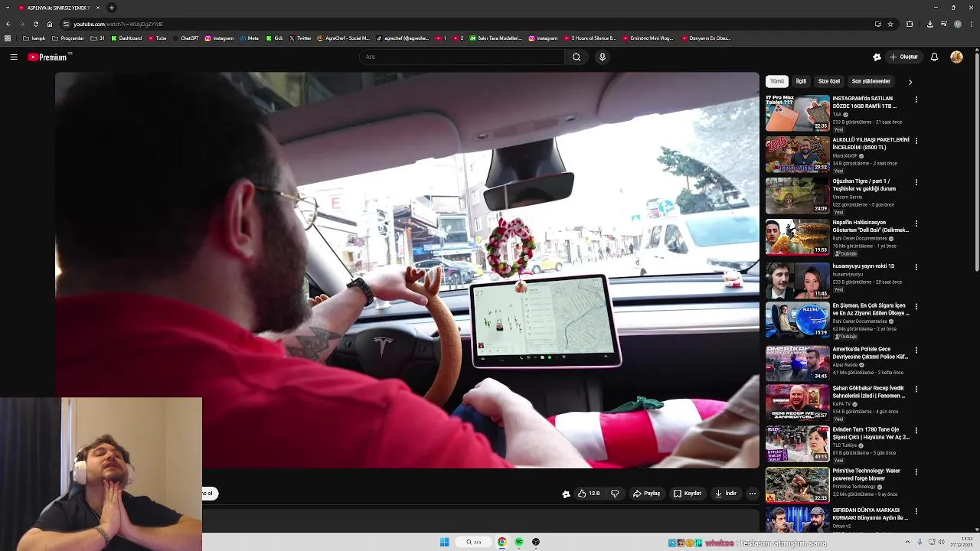Screen dimensions: 980x551
Task: Open the Chrome extensions puzzle icon
Action: (910, 24)
